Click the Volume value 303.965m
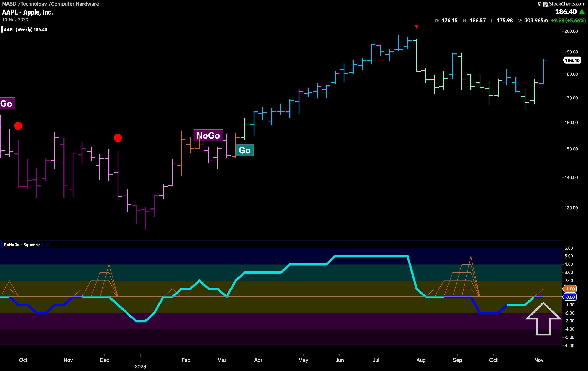588x371 pixels. tap(536, 21)
